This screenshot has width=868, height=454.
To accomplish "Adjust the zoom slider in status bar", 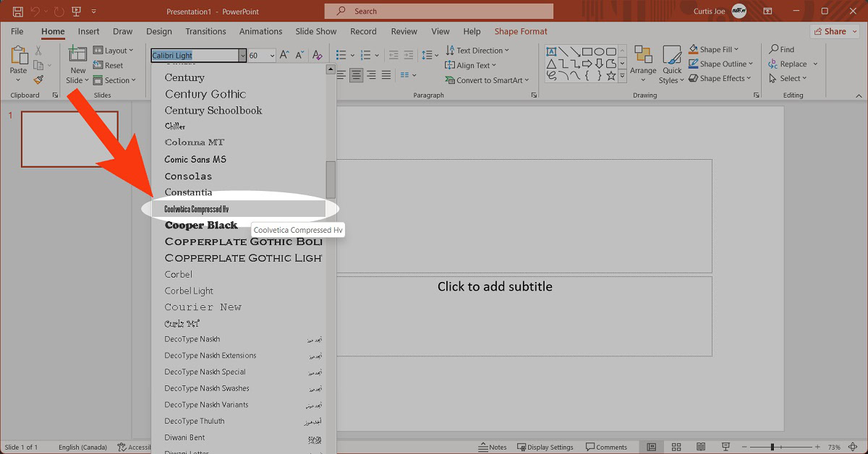I will click(772, 447).
